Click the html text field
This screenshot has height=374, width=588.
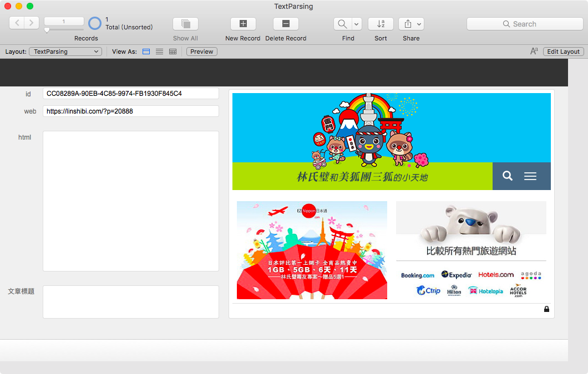click(x=131, y=201)
